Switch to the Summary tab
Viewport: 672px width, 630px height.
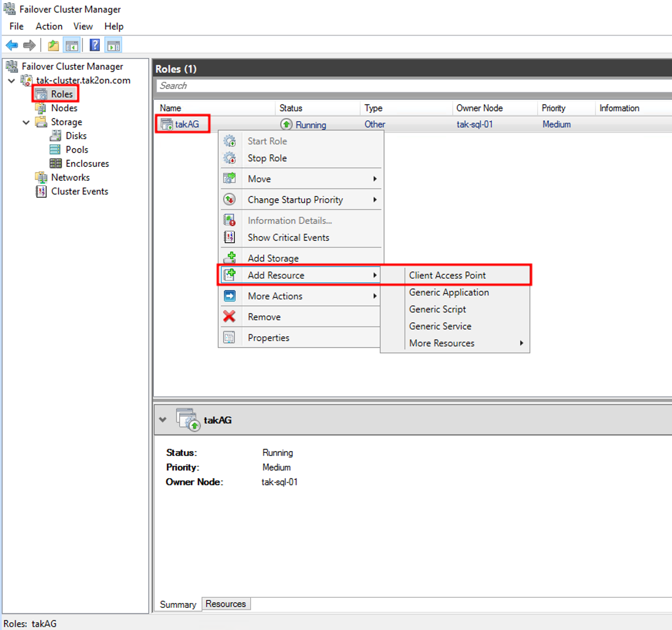tap(178, 604)
